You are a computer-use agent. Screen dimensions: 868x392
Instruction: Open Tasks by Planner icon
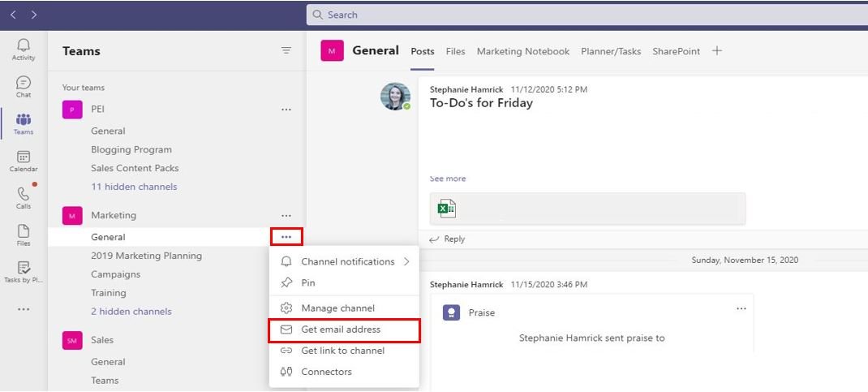click(24, 272)
